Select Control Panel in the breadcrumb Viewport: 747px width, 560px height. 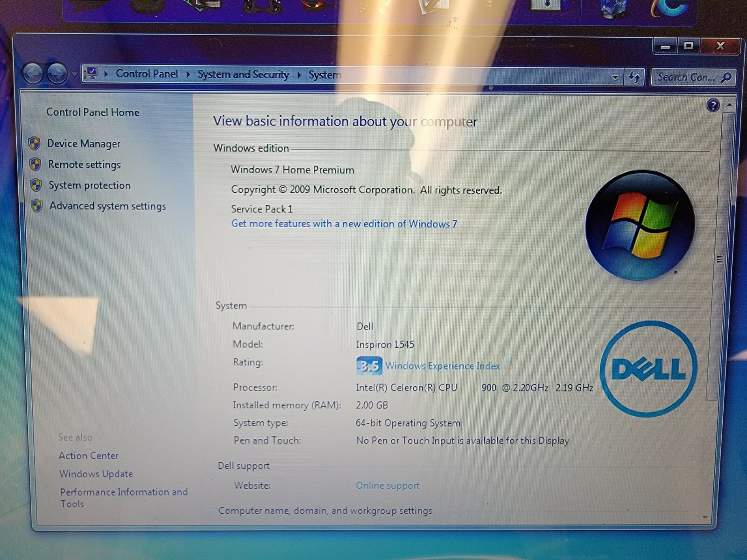147,74
